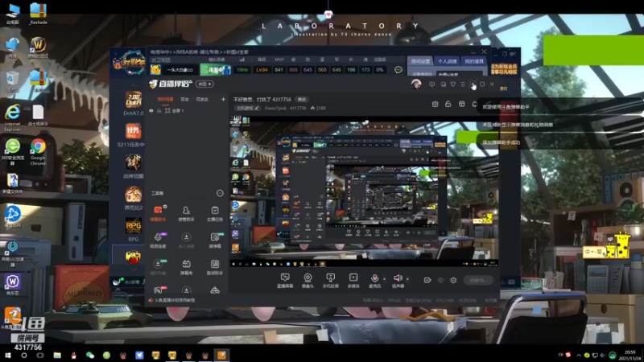Select the 全屏1 source row
Viewport: 644px width, 362px height.
[x=187, y=111]
